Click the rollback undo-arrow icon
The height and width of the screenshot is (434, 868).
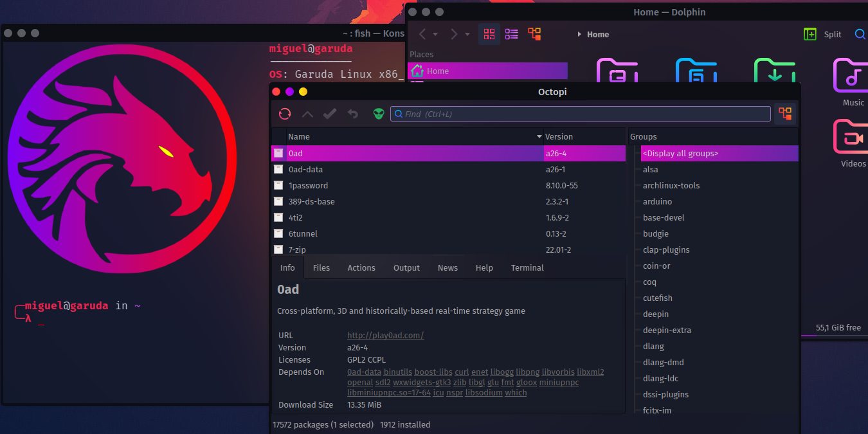coord(352,113)
